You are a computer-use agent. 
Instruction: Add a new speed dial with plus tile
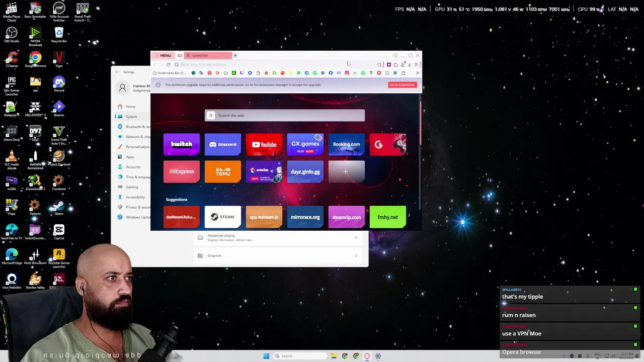(347, 171)
